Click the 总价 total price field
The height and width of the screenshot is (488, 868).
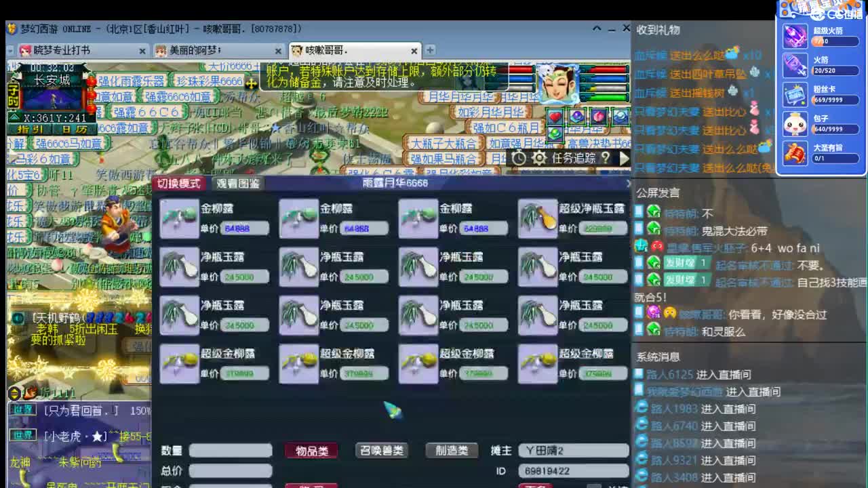point(231,471)
